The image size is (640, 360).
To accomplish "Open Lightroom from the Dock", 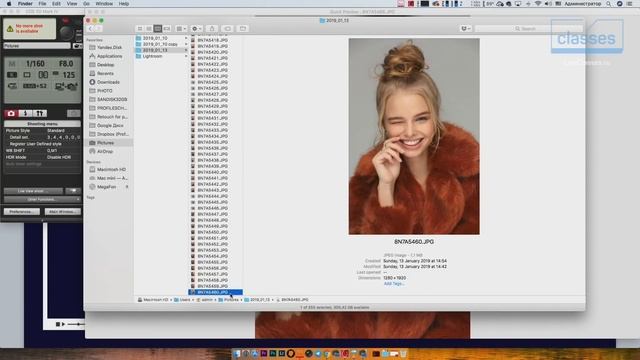I will pyautogui.click(x=282, y=353).
